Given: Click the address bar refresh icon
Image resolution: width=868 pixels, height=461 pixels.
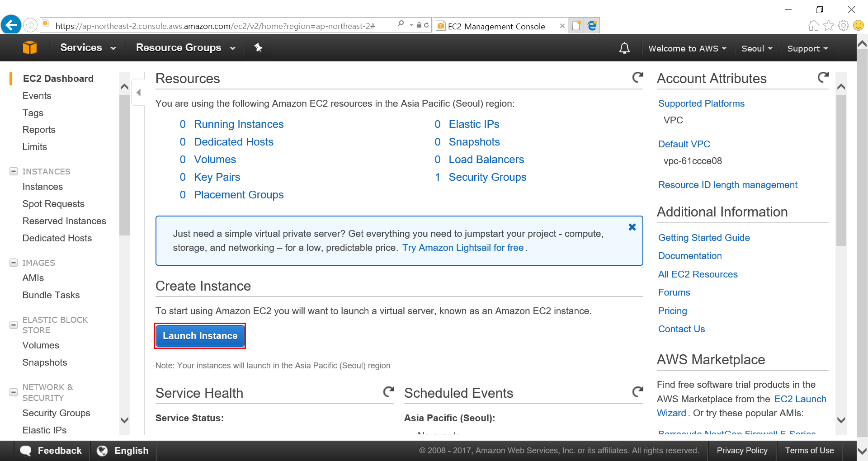Looking at the screenshot, I should point(426,25).
